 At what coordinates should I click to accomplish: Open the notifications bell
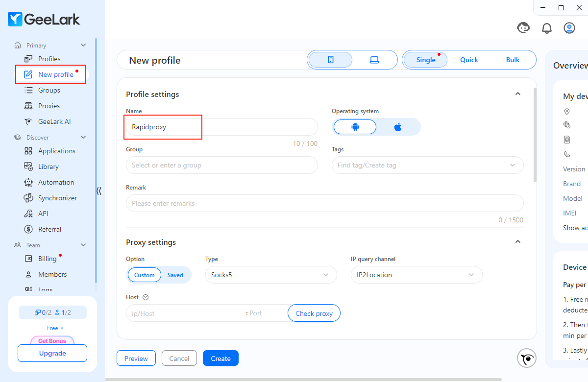[547, 28]
